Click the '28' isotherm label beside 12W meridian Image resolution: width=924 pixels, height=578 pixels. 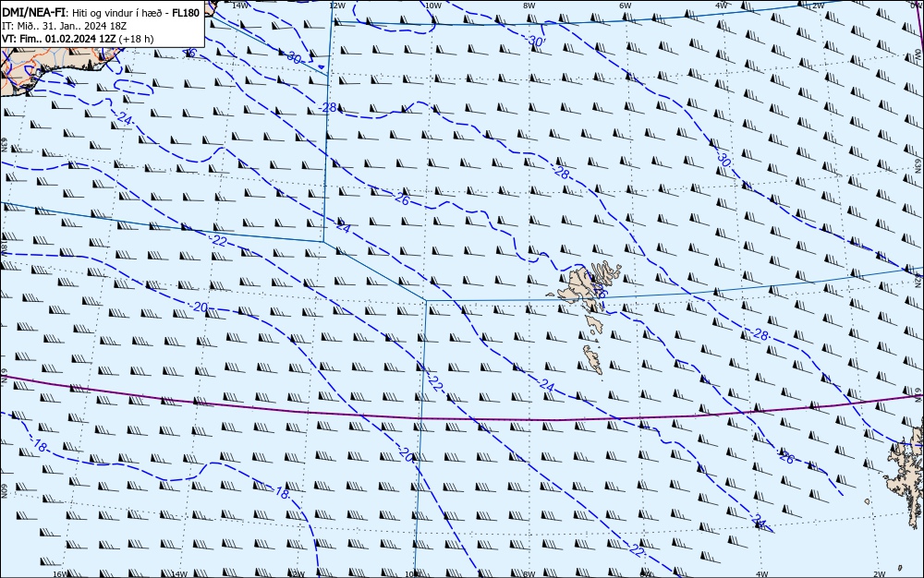point(330,108)
